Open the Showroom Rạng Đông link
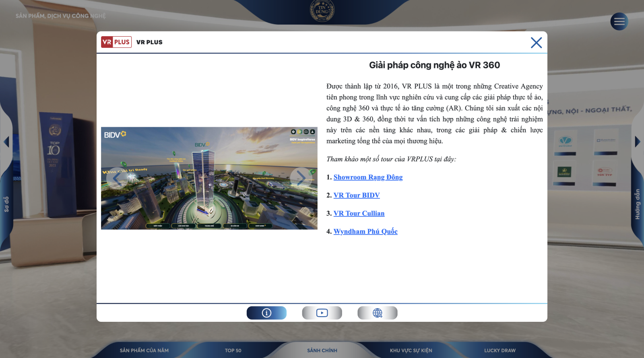Viewport: 644px width, 358px height. (x=368, y=177)
